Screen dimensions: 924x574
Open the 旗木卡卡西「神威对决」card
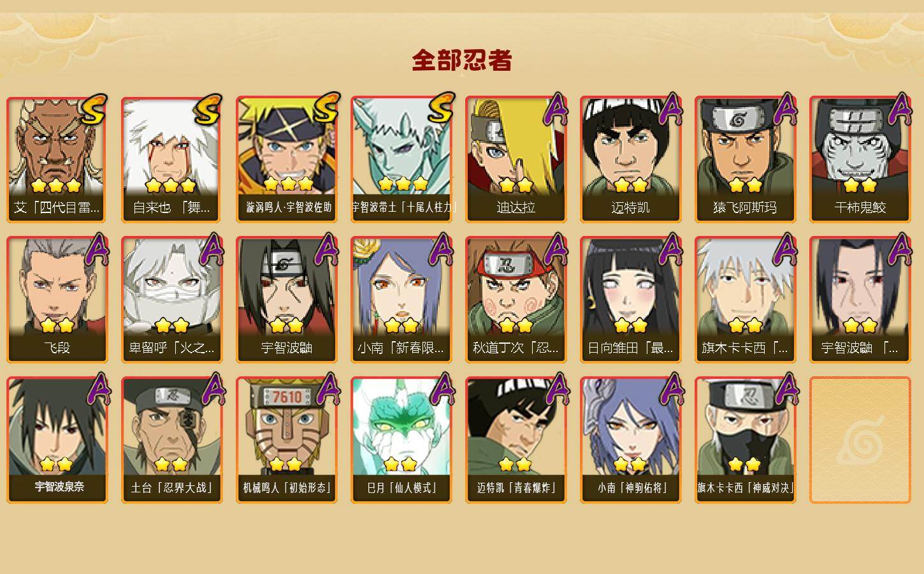(x=745, y=439)
